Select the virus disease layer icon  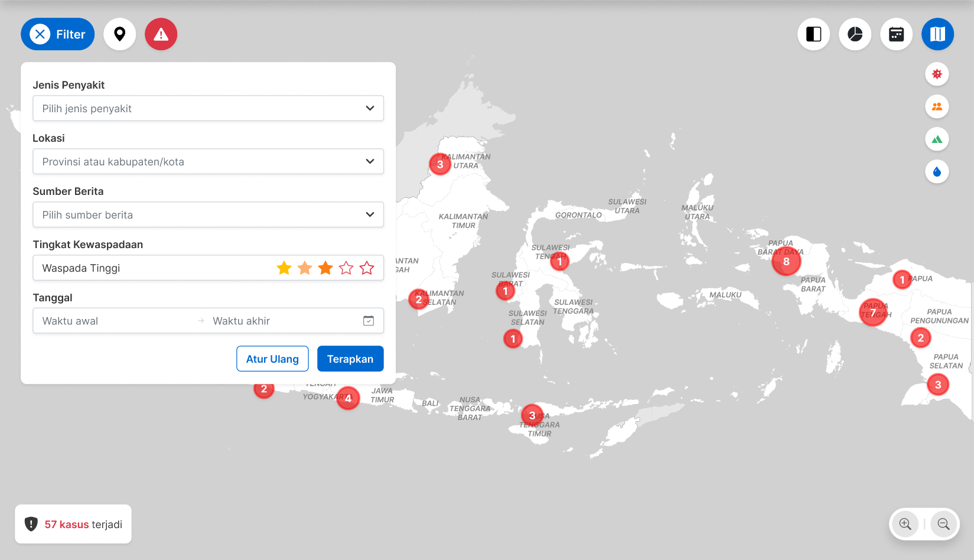click(937, 74)
